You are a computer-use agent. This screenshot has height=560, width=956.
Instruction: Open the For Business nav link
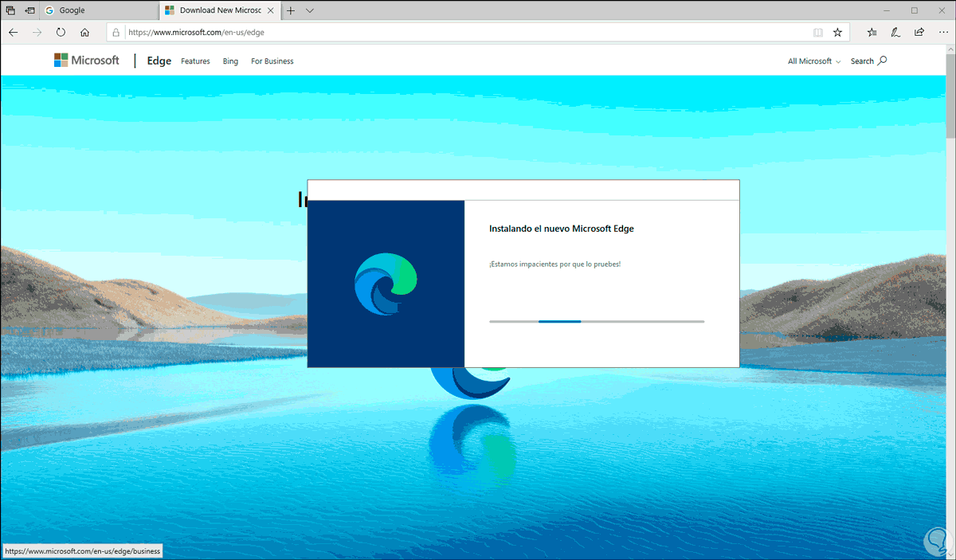tap(272, 61)
